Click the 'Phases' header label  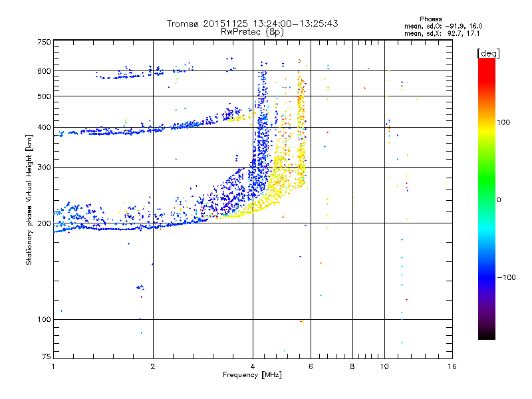(430, 19)
